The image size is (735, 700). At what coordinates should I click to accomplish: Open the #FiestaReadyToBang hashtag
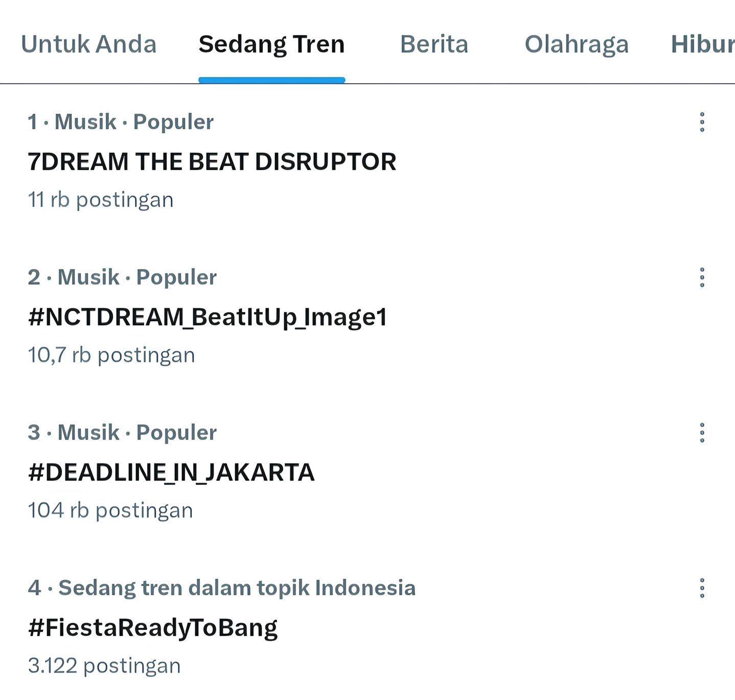(x=153, y=627)
